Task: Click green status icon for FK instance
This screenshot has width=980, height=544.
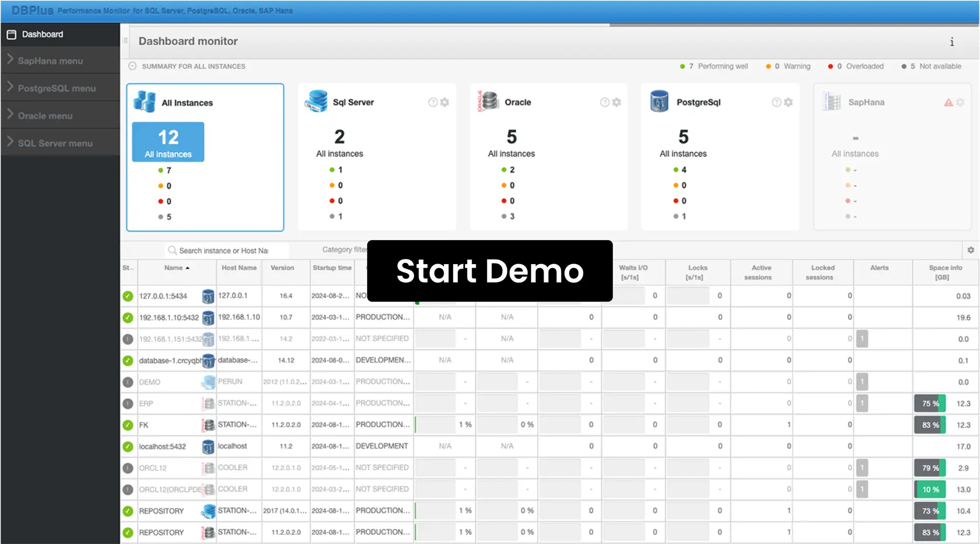Action: [128, 425]
